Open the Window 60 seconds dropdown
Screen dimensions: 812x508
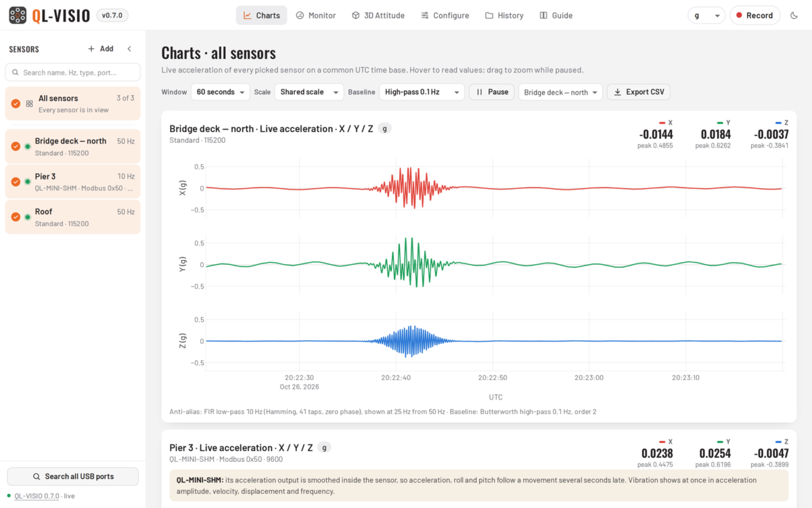point(220,92)
